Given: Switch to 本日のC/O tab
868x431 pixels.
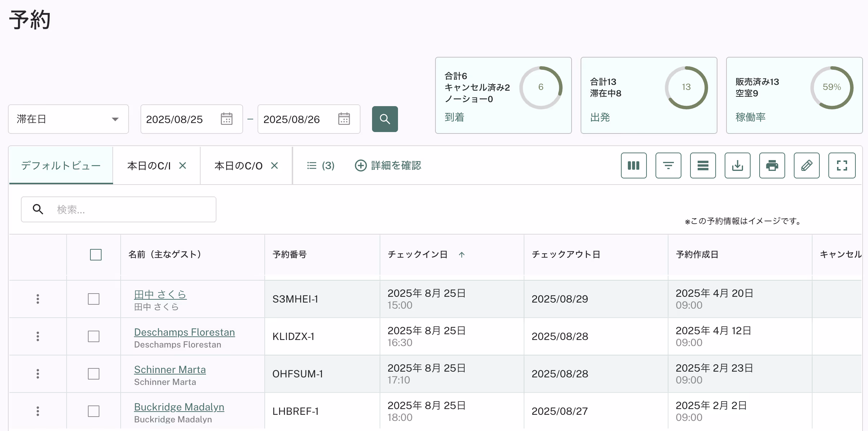Looking at the screenshot, I should pos(238,165).
